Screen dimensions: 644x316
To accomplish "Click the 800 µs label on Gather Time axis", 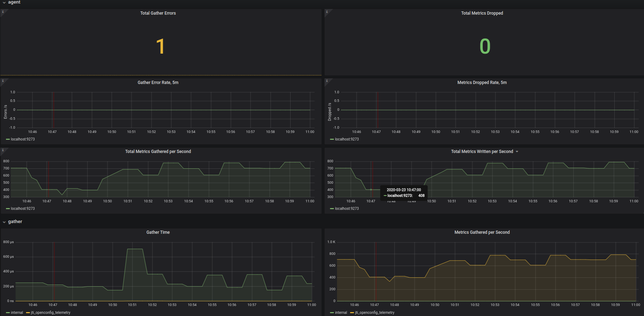I will tap(9, 242).
